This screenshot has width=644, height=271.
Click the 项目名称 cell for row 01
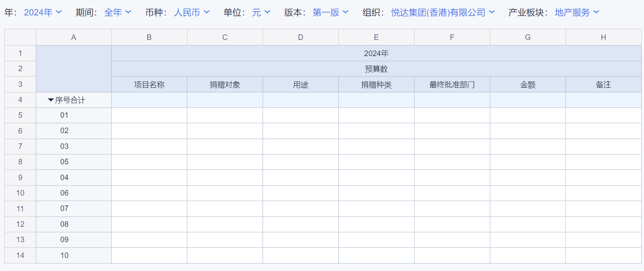149,115
